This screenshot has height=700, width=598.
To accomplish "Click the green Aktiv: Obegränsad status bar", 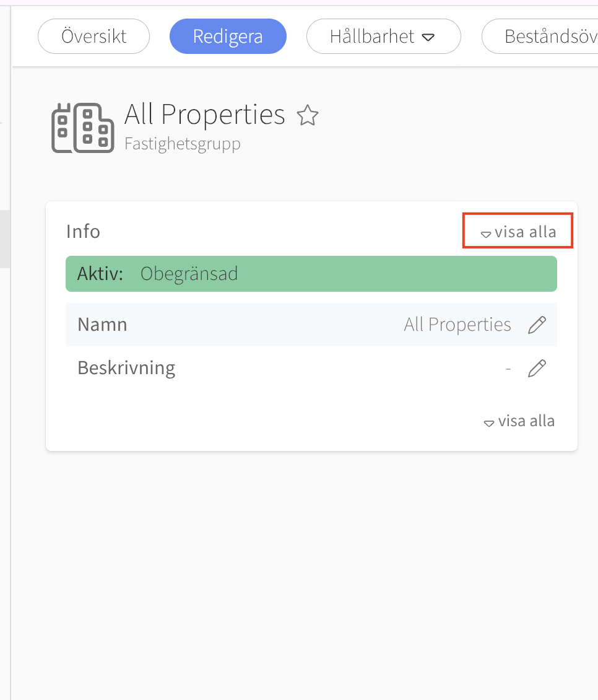I will [311, 274].
